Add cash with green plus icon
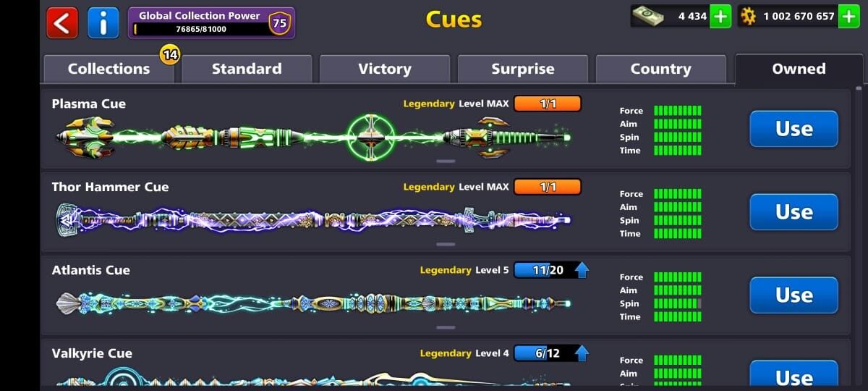 pos(720,16)
